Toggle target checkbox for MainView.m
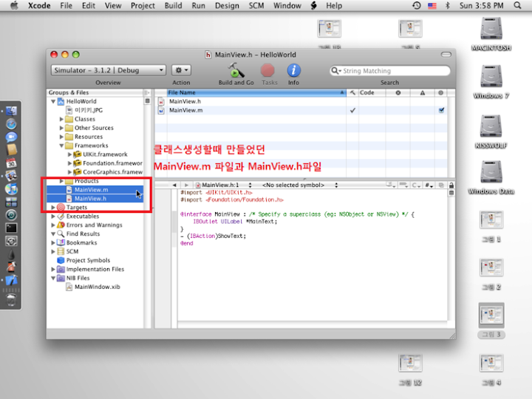This screenshot has width=532, height=399. (x=441, y=110)
